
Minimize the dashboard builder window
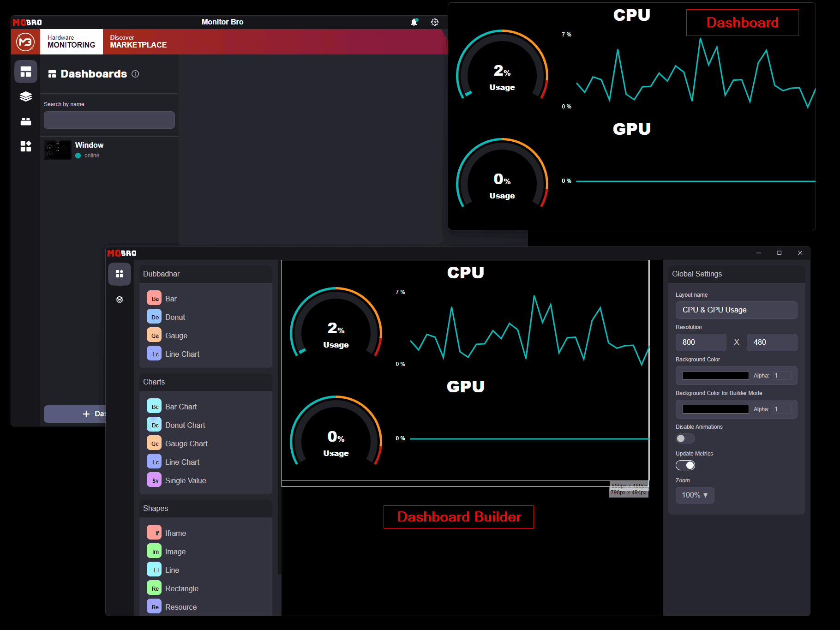[x=759, y=253]
